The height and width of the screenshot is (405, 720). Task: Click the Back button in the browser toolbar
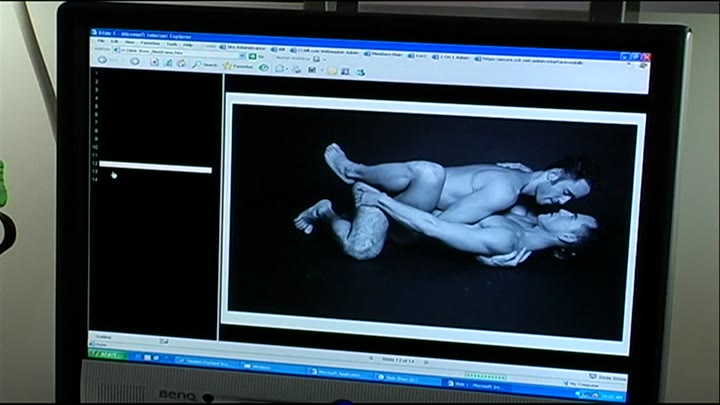104,61
